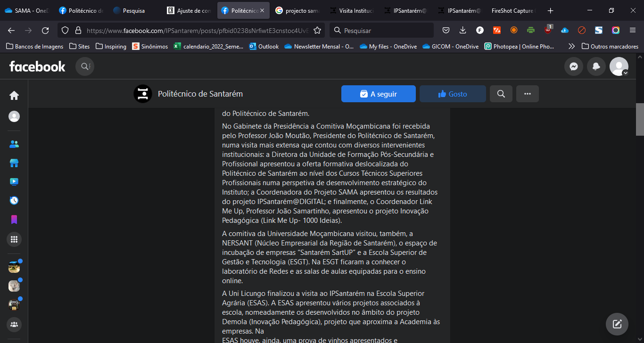Start a new message with compose icon

[617, 324]
